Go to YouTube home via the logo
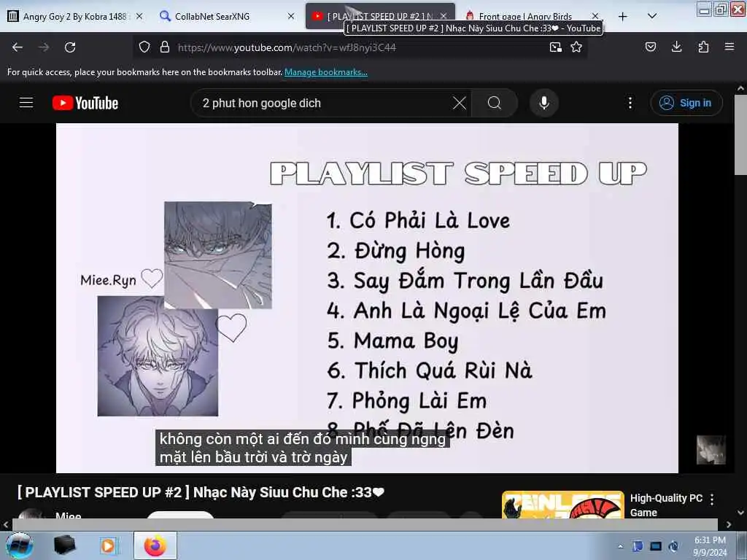 click(x=85, y=103)
